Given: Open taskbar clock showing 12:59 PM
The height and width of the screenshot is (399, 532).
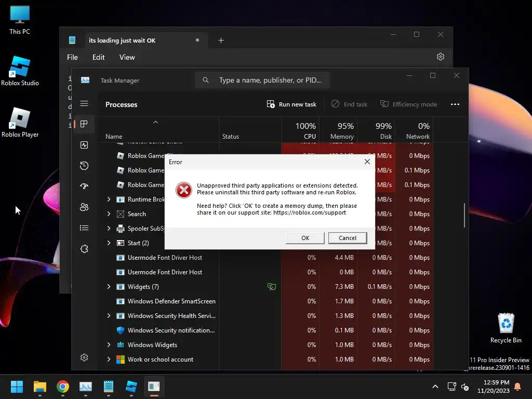Looking at the screenshot, I should (x=494, y=387).
